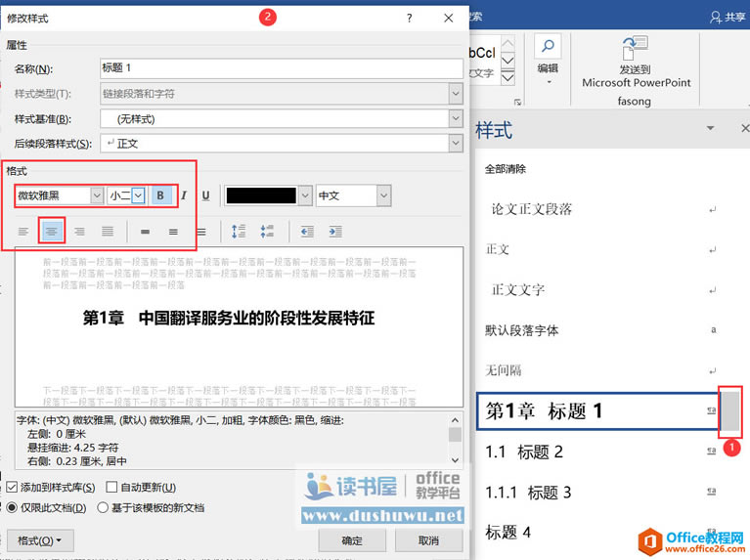Select align left paragraph icon
Viewport: 750px width, 560px height.
pos(22,232)
